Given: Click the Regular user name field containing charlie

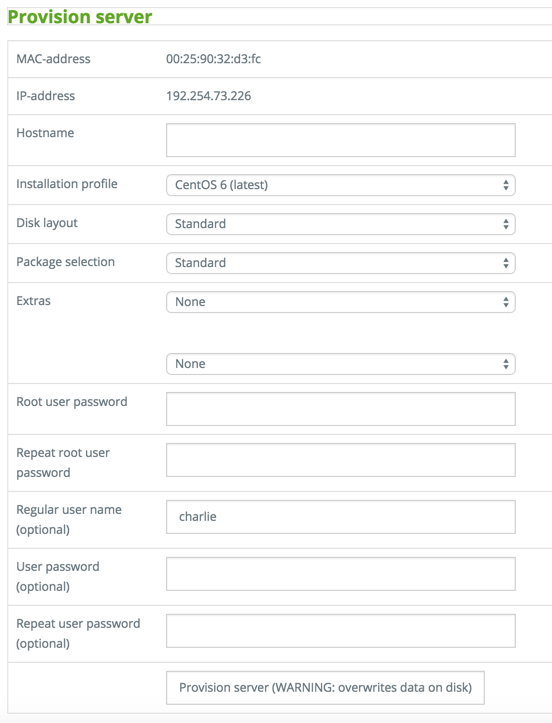Looking at the screenshot, I should [x=340, y=517].
